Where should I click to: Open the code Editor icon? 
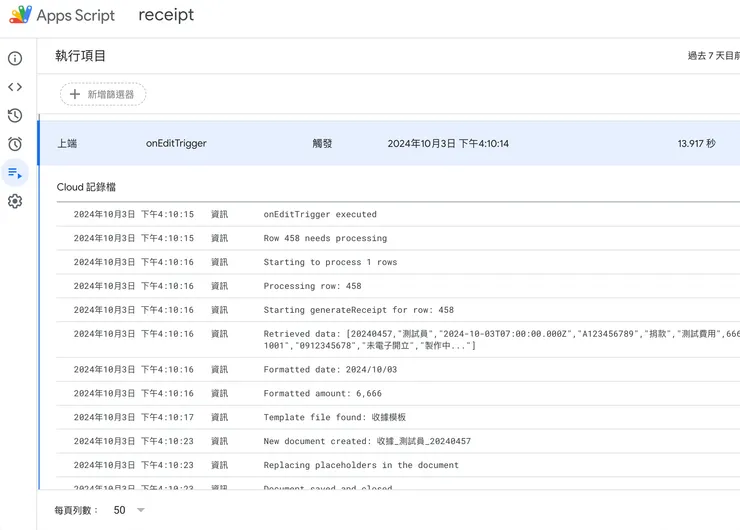click(15, 87)
